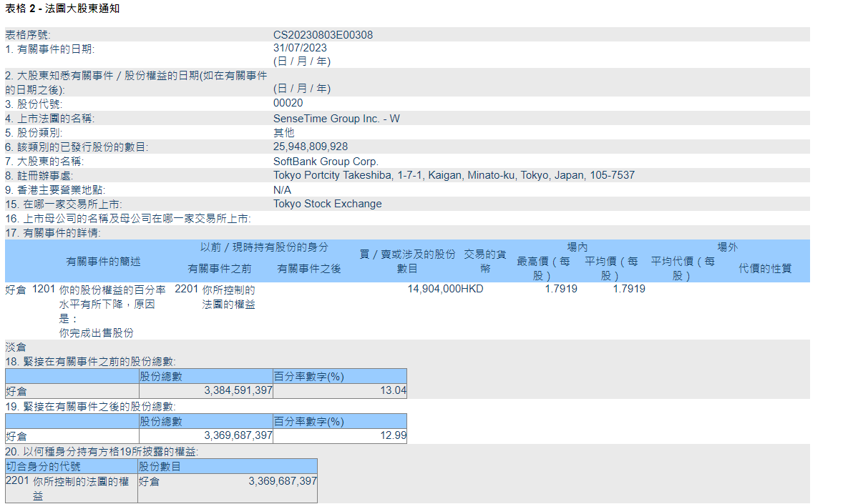Select the N/A Hong Kong business place value

point(282,189)
